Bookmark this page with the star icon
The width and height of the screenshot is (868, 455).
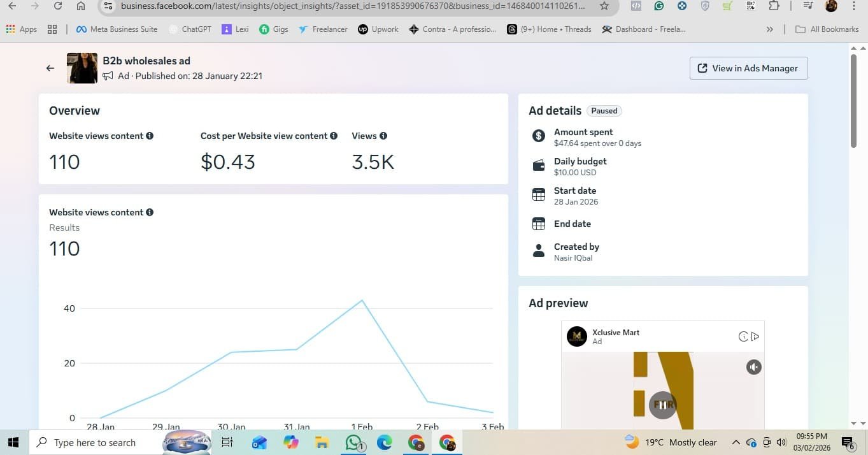604,6
